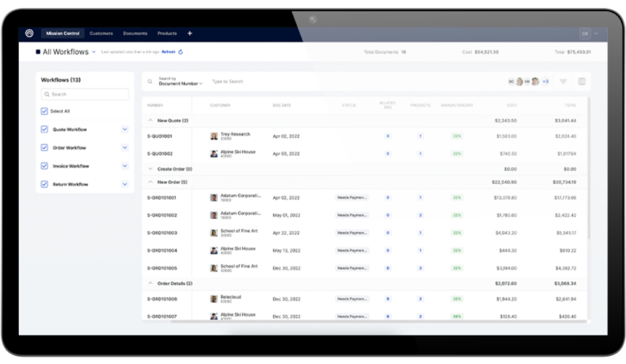Click the vertical scrollbar of the table

(589, 169)
